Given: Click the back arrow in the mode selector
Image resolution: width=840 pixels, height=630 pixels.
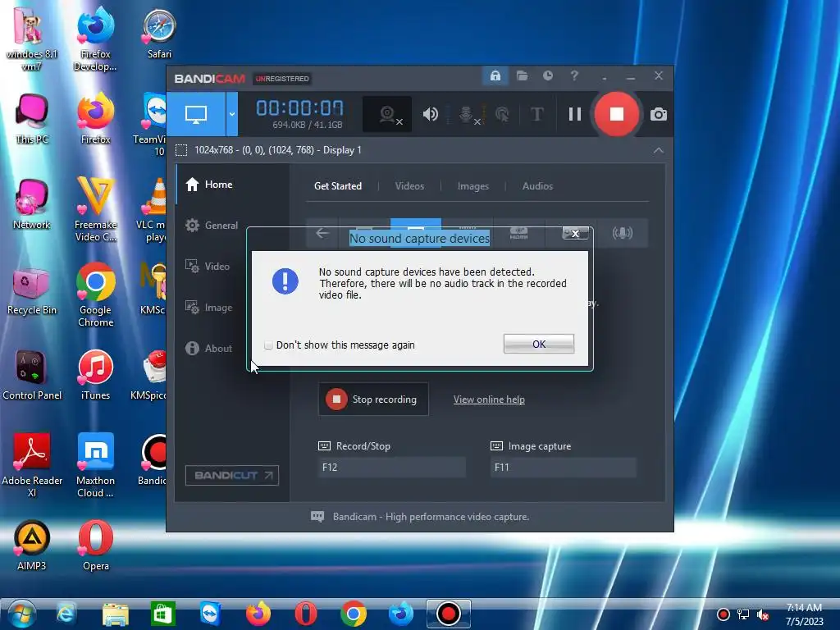Looking at the screenshot, I should 322,233.
